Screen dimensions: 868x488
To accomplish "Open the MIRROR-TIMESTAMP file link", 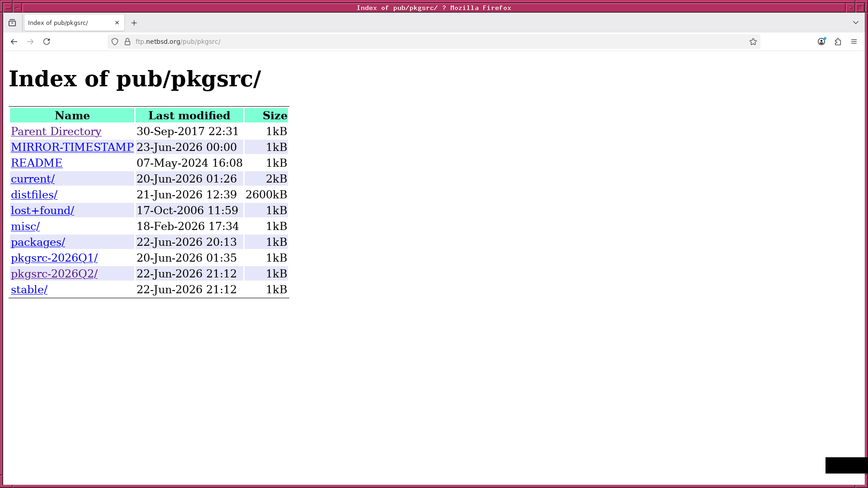I will pyautogui.click(x=72, y=147).
